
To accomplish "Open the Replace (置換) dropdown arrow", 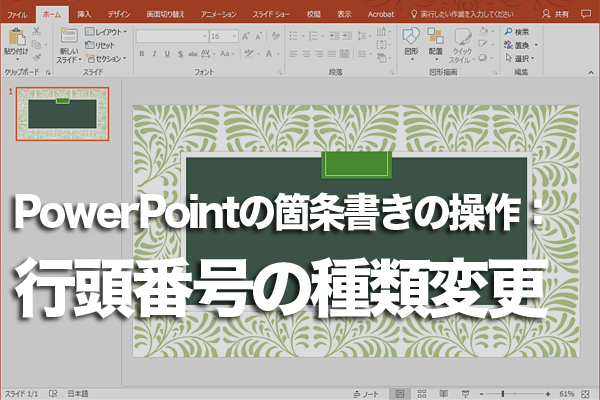I will point(536,45).
